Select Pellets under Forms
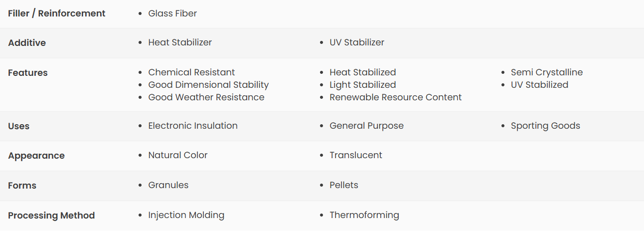This screenshot has height=234, width=644. tap(344, 185)
